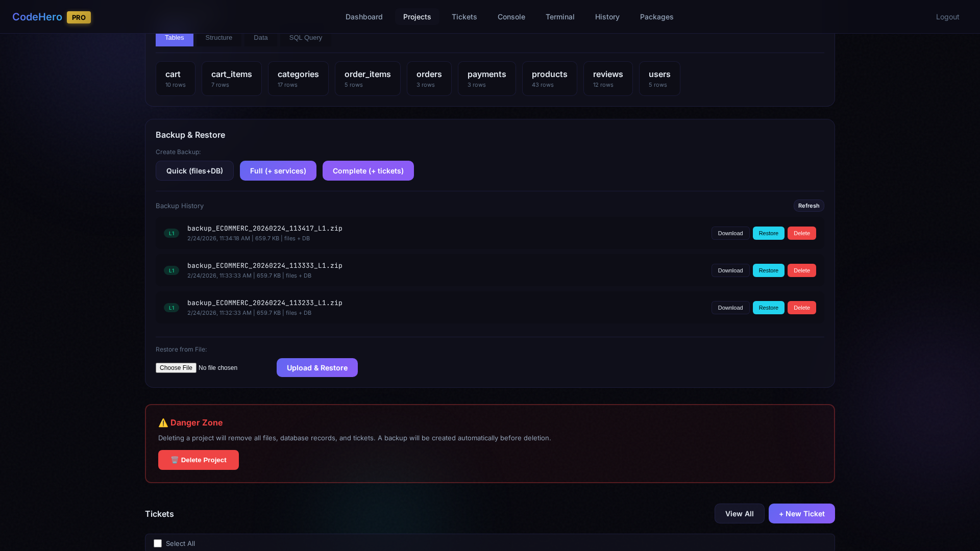Create a Complete (+ tickets) backup
The width and height of the screenshot is (980, 551).
coord(368,171)
